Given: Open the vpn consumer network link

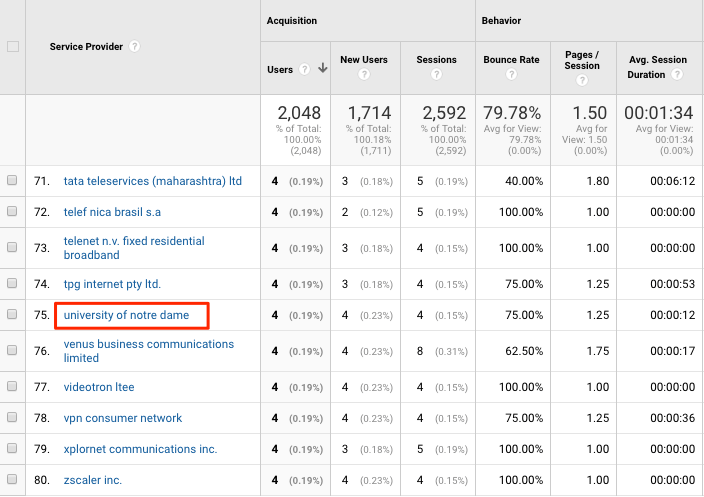Looking at the screenshot, I should [x=123, y=418].
